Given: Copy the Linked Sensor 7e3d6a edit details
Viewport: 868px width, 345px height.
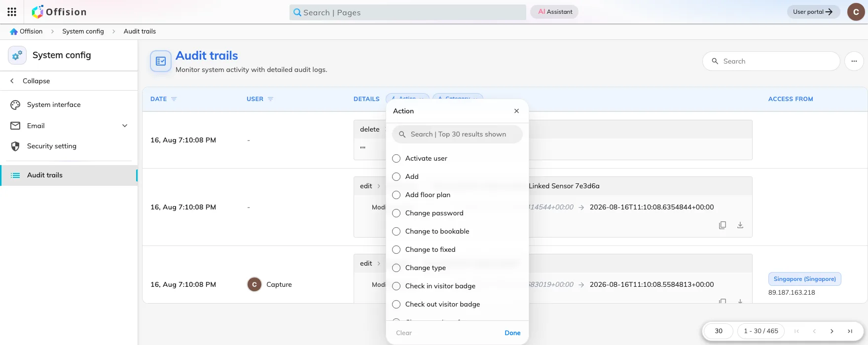Looking at the screenshot, I should click(723, 225).
